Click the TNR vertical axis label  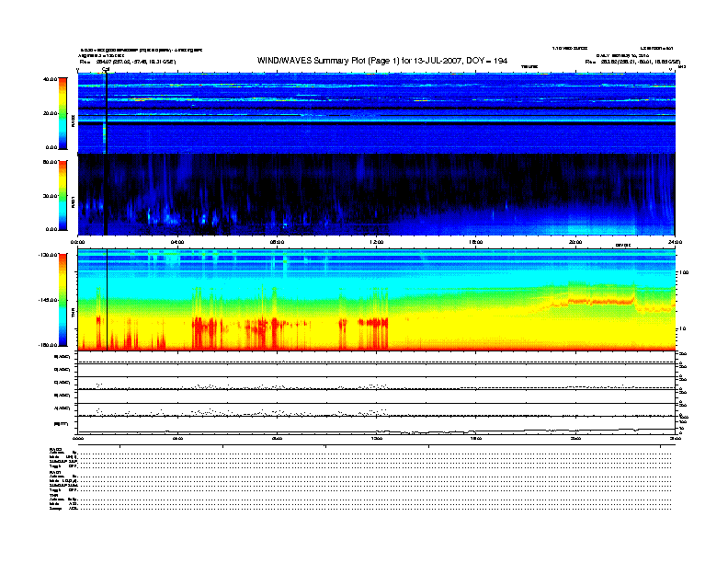(x=73, y=315)
